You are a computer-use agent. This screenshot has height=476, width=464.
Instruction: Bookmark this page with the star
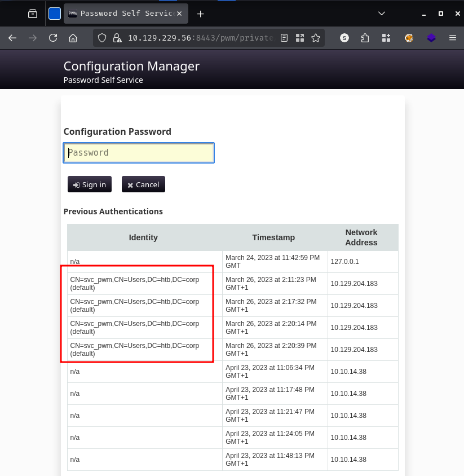click(x=316, y=38)
